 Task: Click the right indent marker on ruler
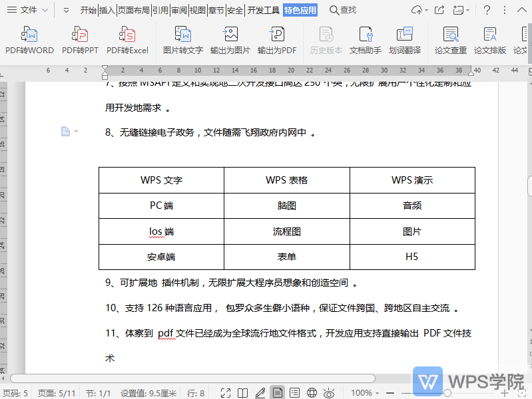[471, 72]
